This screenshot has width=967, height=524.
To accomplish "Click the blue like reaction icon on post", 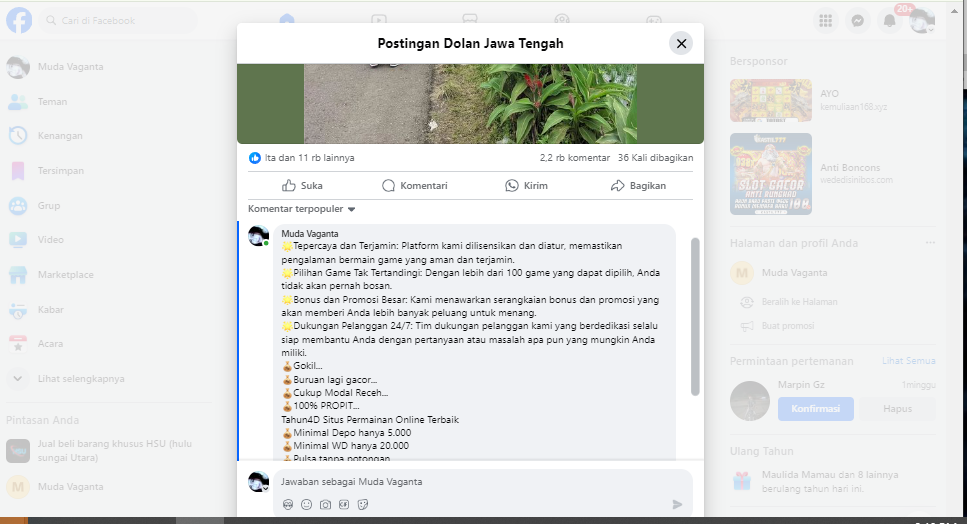I will click(x=255, y=158).
